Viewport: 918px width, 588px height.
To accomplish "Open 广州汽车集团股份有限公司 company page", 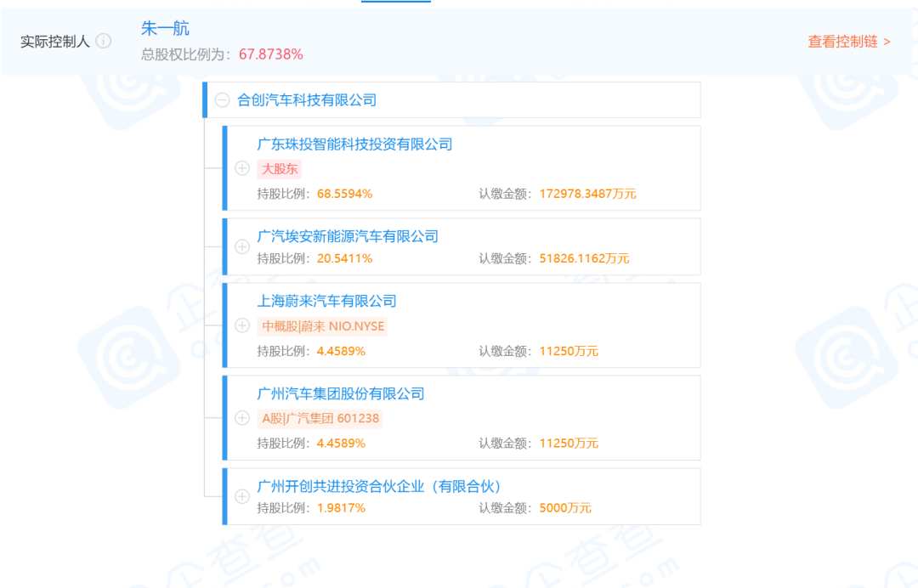I will 341,393.
